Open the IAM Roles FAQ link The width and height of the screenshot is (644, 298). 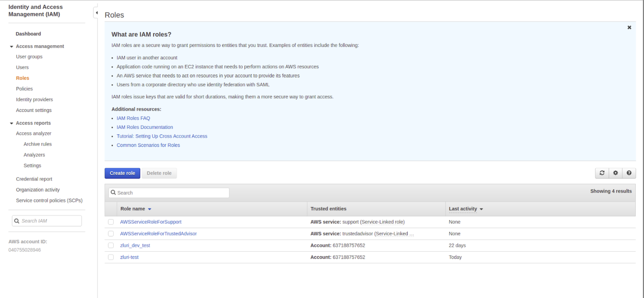point(133,118)
